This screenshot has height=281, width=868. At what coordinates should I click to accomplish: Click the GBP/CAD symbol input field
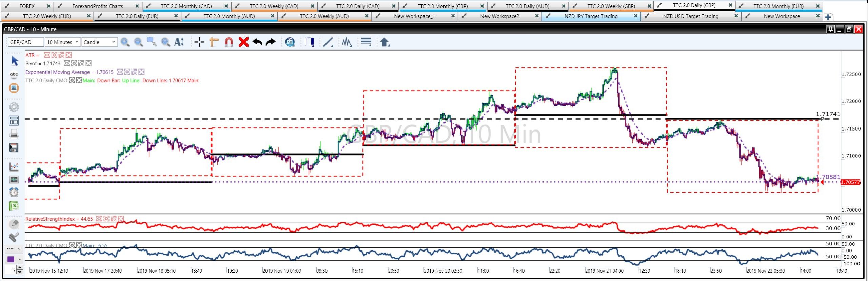26,42
